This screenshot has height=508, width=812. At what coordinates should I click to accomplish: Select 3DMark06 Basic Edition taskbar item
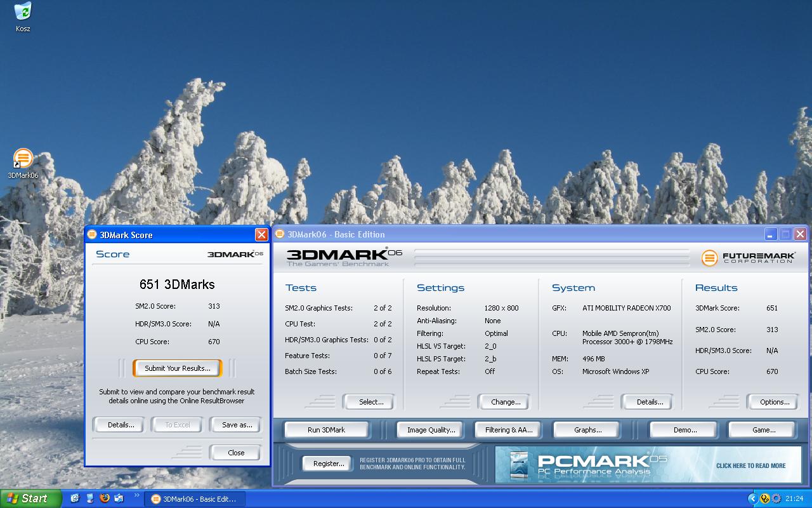click(193, 498)
